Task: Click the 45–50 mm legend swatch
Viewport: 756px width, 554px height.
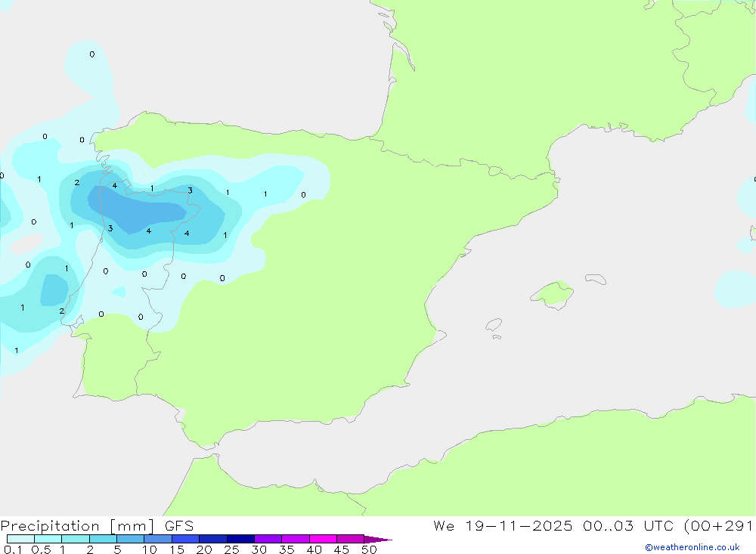Action: click(351, 539)
